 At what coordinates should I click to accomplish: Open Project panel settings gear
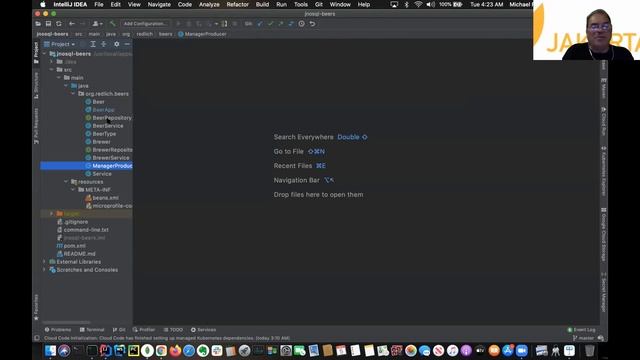click(x=117, y=44)
